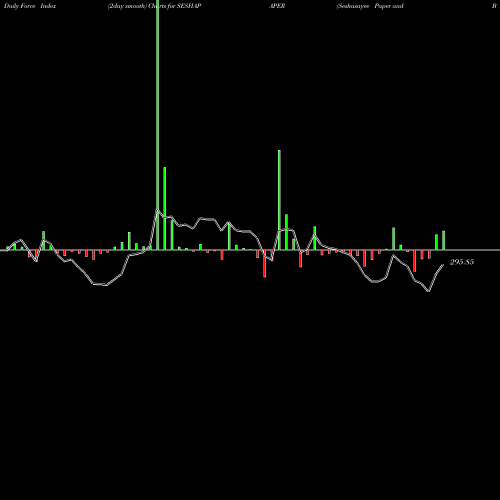The height and width of the screenshot is (500, 500).
Task: Click the 'APER' header text
Action: tap(277, 6)
